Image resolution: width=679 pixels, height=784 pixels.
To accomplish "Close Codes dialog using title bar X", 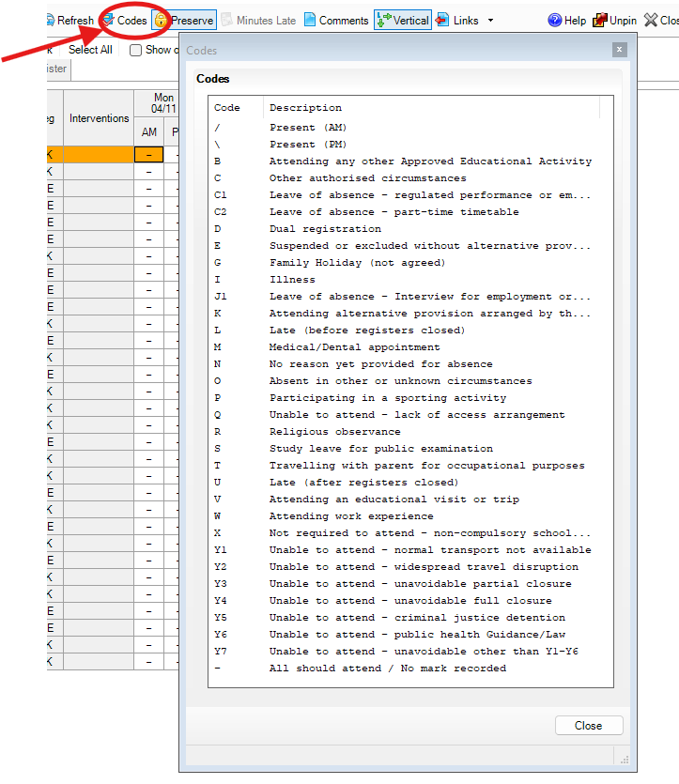I will pos(619,50).
